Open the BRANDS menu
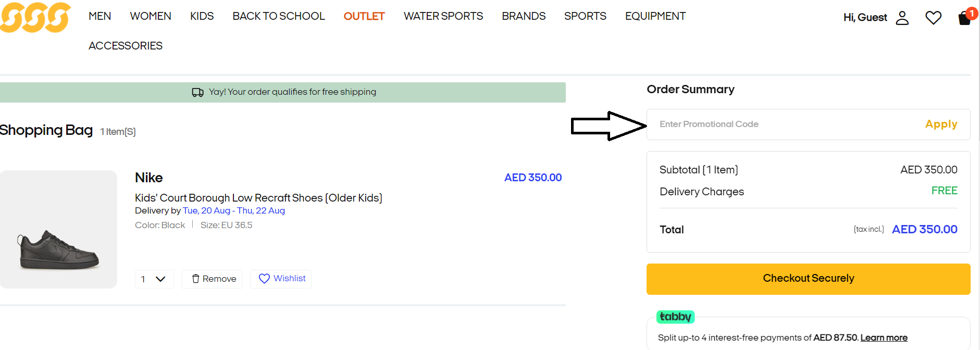This screenshot has height=350, width=980. 524,16
